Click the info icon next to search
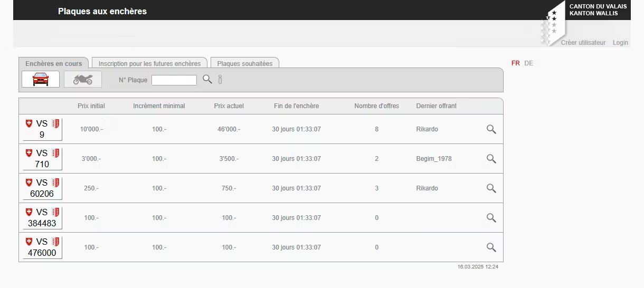This screenshot has height=288, width=644. point(220,80)
